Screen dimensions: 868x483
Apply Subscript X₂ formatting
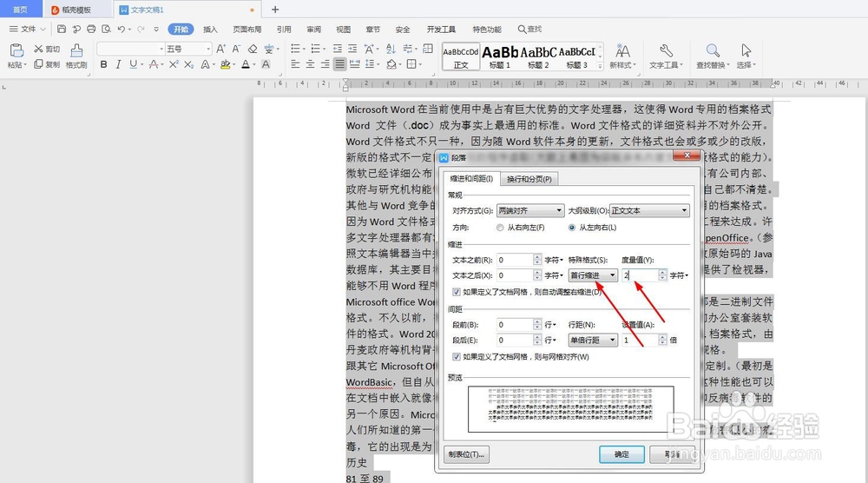(188, 64)
